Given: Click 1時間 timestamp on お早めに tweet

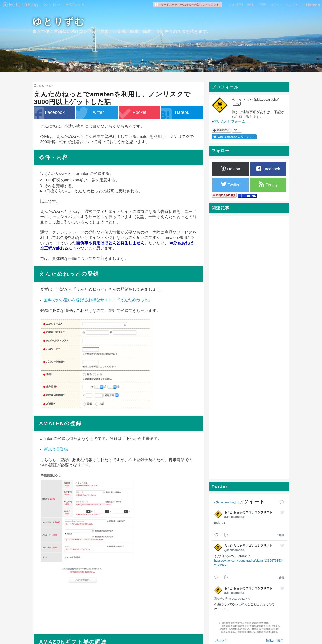Looking at the screenshot, I should click(281, 578).
